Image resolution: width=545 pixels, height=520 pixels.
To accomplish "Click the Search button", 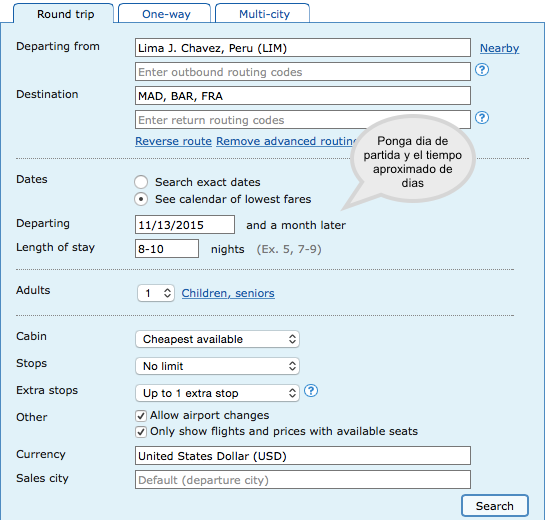I will (x=495, y=506).
